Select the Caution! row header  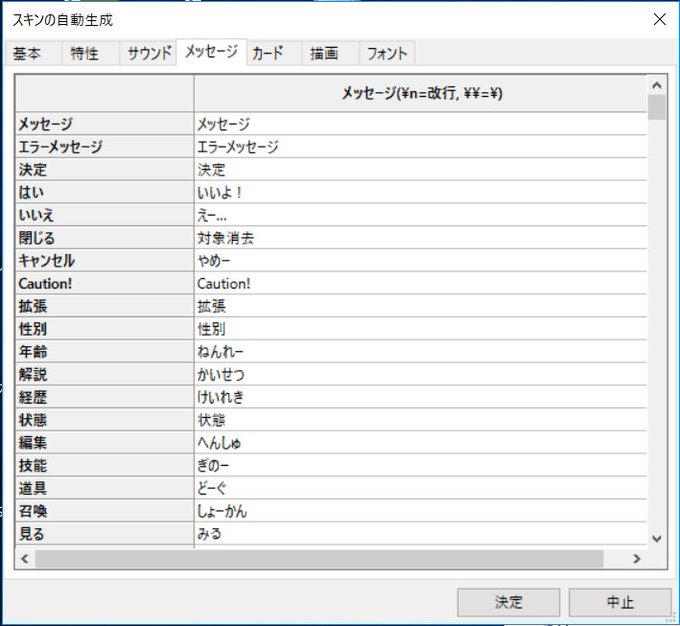click(105, 283)
